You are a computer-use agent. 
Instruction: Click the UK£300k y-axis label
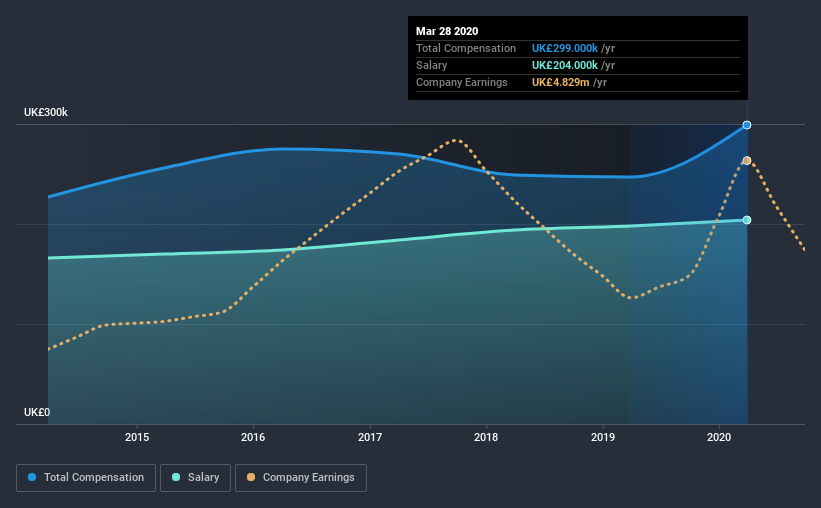click(x=46, y=113)
